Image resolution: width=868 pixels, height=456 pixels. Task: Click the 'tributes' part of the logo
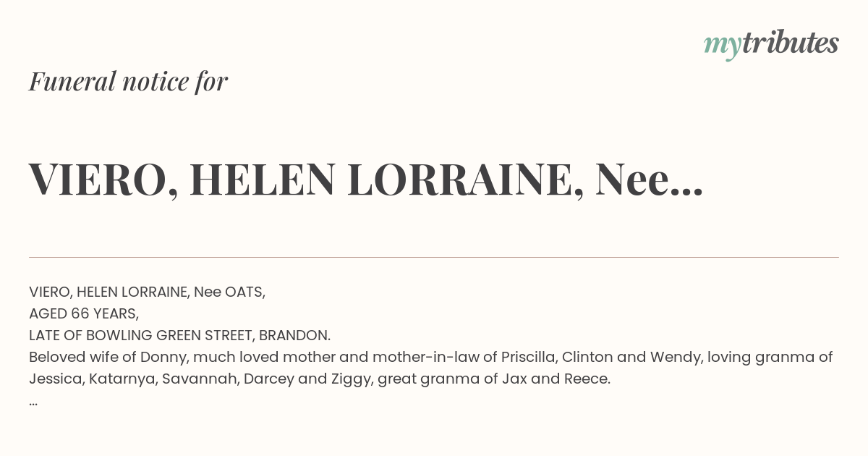click(x=791, y=43)
